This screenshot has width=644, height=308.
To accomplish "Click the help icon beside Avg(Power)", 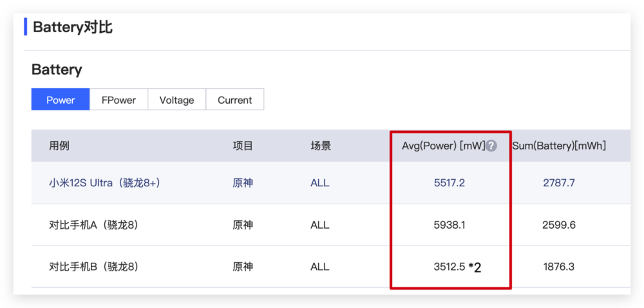I will 491,146.
